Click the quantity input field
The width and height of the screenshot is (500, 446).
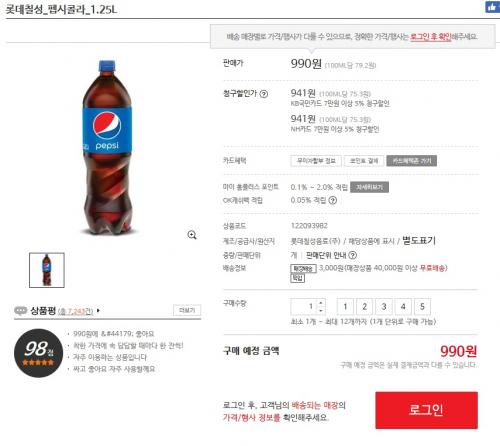304,307
